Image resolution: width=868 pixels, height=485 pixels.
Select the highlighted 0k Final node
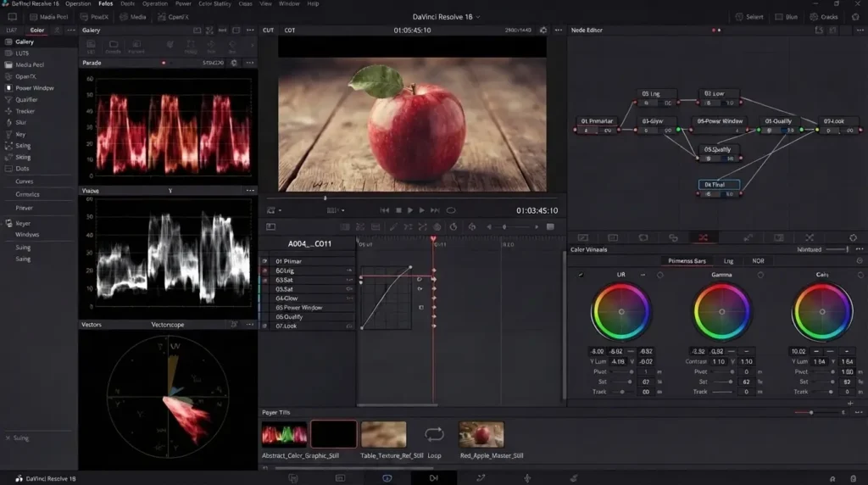[x=719, y=189]
